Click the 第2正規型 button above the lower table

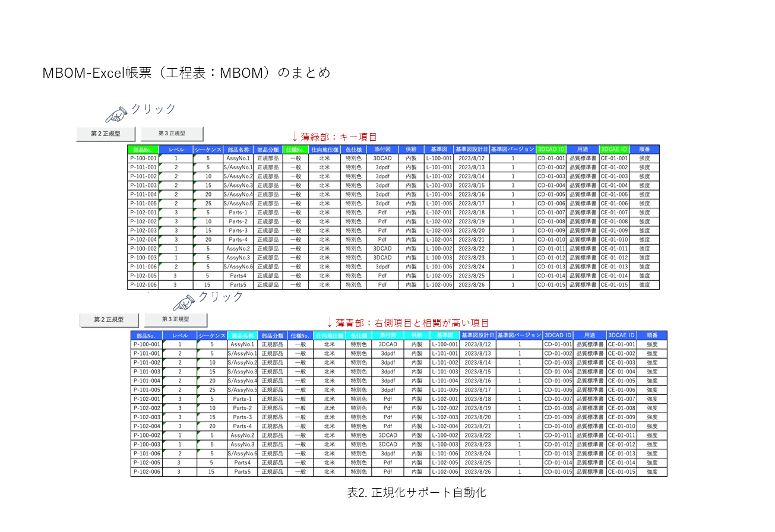coord(109,319)
